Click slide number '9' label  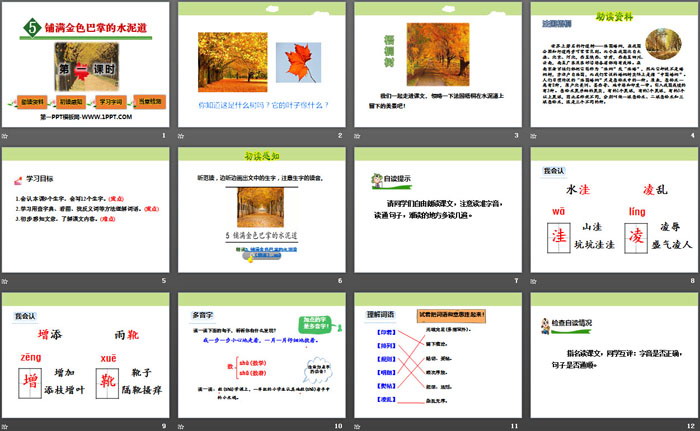point(164,427)
